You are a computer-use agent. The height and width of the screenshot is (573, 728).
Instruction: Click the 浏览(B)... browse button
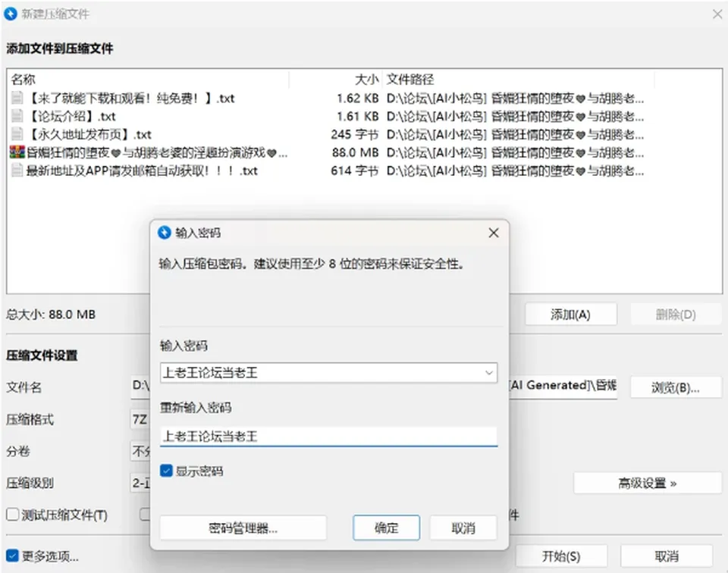tap(676, 387)
